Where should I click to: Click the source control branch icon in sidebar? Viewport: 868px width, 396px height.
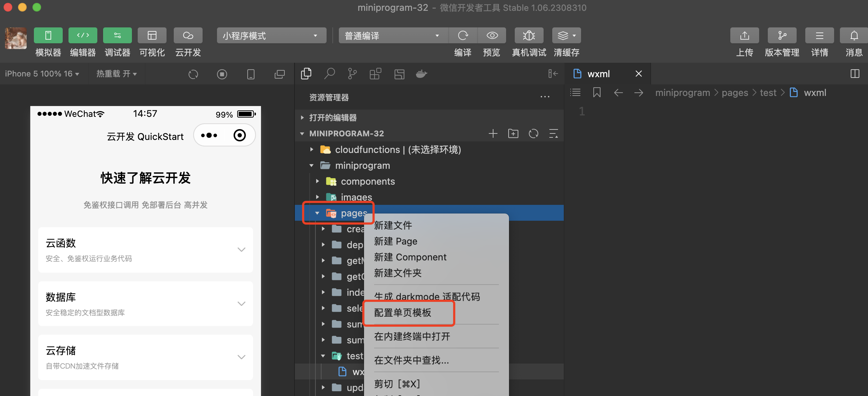coord(352,74)
